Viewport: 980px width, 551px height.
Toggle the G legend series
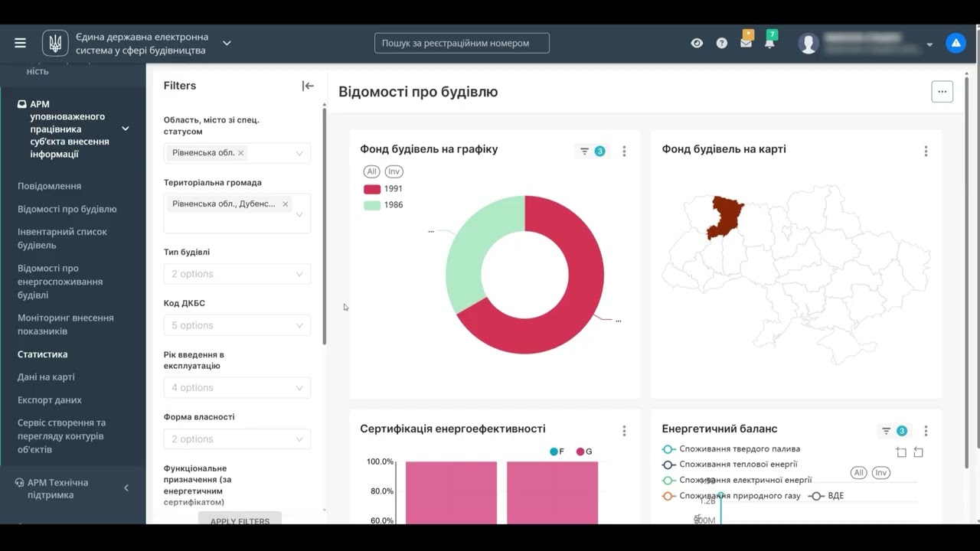[584, 452]
